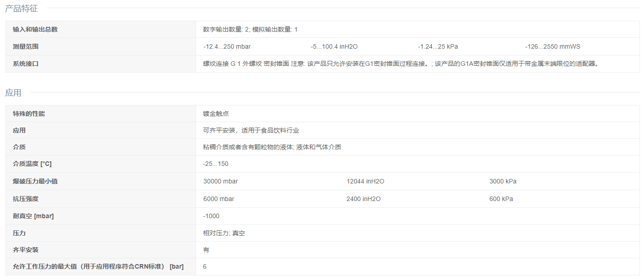Select the 600 kPa value
The width and height of the screenshot is (644, 279).
(x=501, y=199)
